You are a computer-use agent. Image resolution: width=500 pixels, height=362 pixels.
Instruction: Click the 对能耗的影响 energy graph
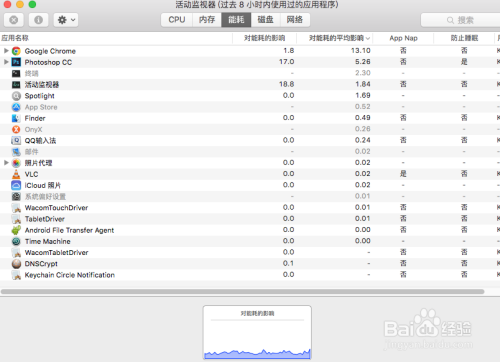point(257,332)
